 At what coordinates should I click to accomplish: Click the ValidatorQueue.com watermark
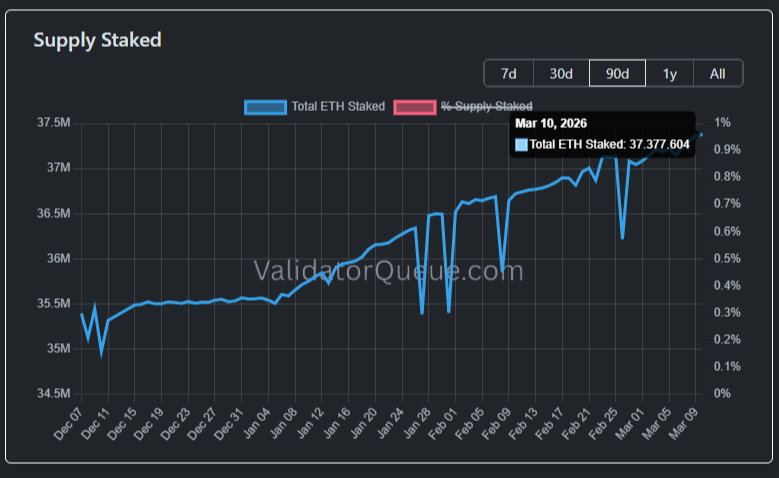[x=388, y=270]
